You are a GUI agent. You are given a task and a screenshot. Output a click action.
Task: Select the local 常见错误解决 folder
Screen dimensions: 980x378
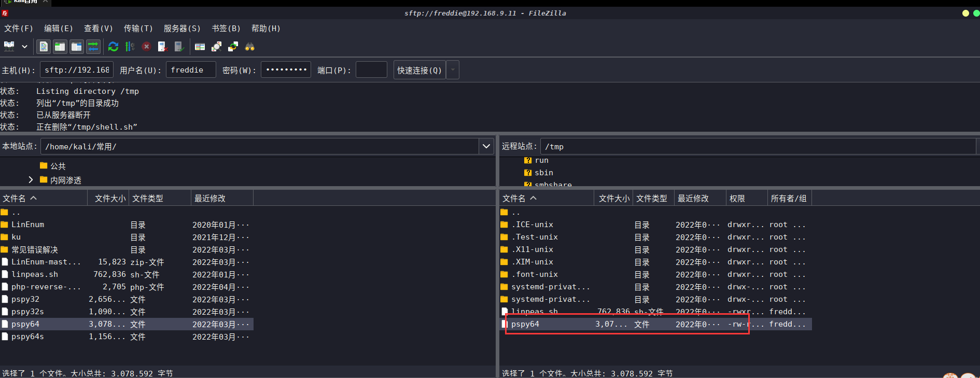pos(127,249)
